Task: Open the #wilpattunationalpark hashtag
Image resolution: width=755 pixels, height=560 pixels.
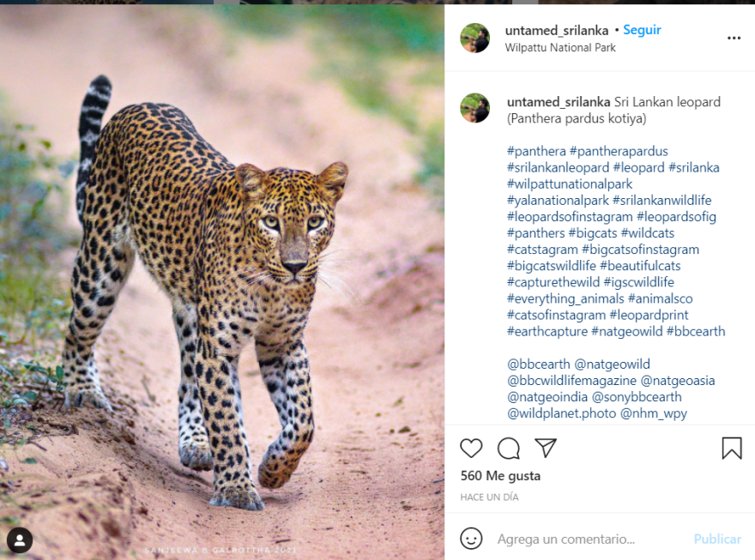Action: 570,184
